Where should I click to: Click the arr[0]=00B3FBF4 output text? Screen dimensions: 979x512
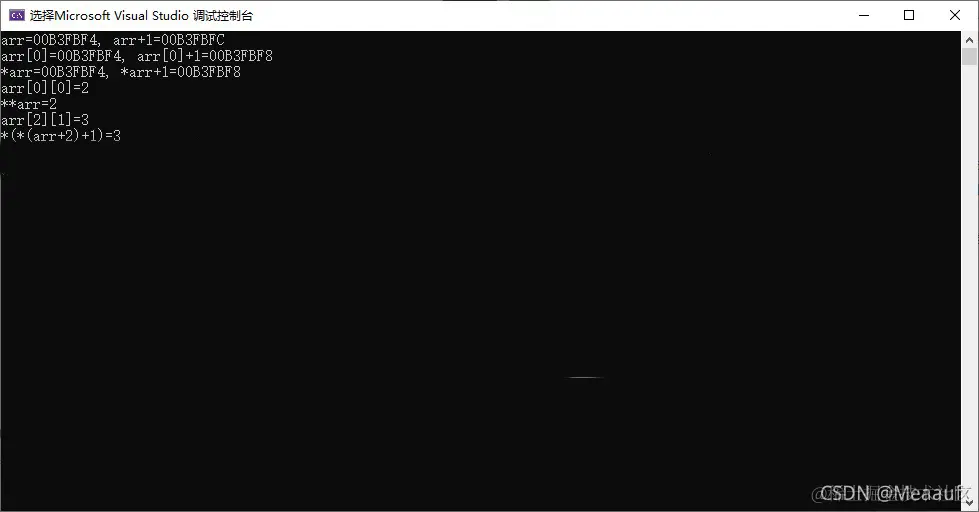pos(62,56)
